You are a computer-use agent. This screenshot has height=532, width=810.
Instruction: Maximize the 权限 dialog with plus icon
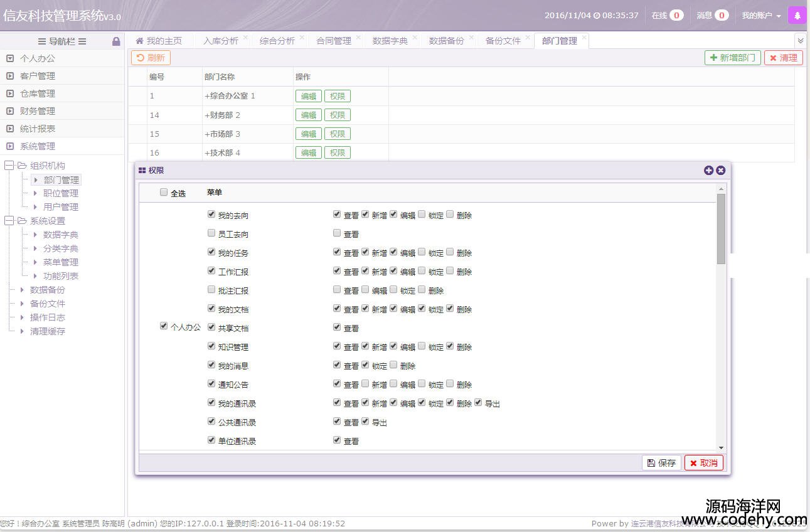(x=708, y=170)
